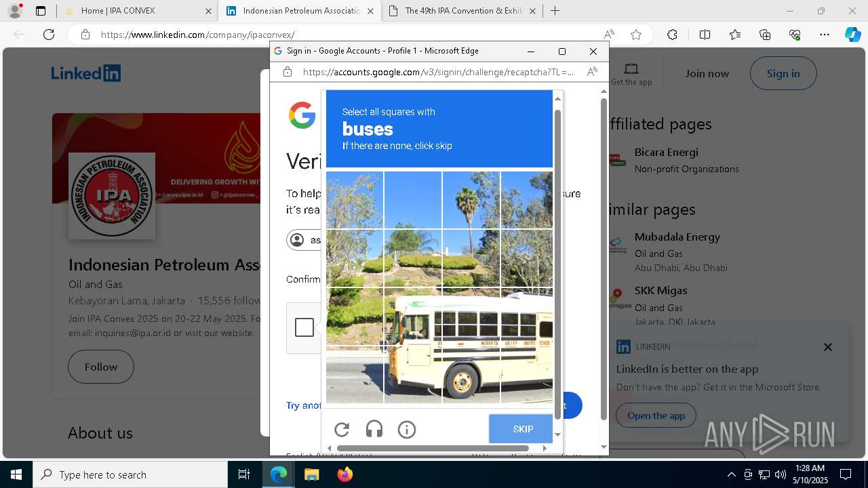
Task: Open Mubadala Energy similar page
Action: point(677,237)
